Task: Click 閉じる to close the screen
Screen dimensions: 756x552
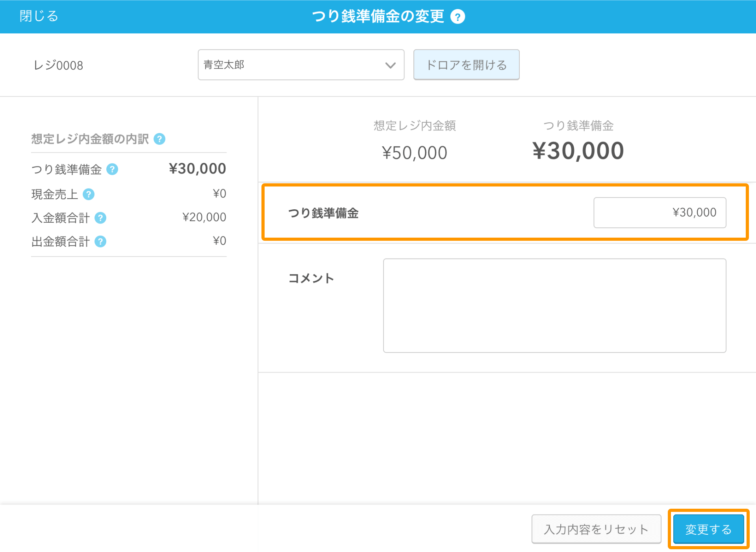Action: click(x=39, y=16)
